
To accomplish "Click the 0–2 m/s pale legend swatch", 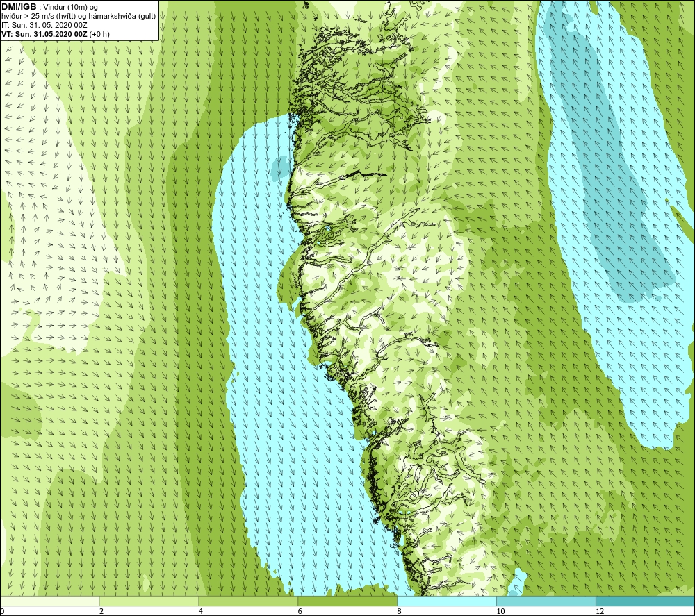I will (49, 601).
